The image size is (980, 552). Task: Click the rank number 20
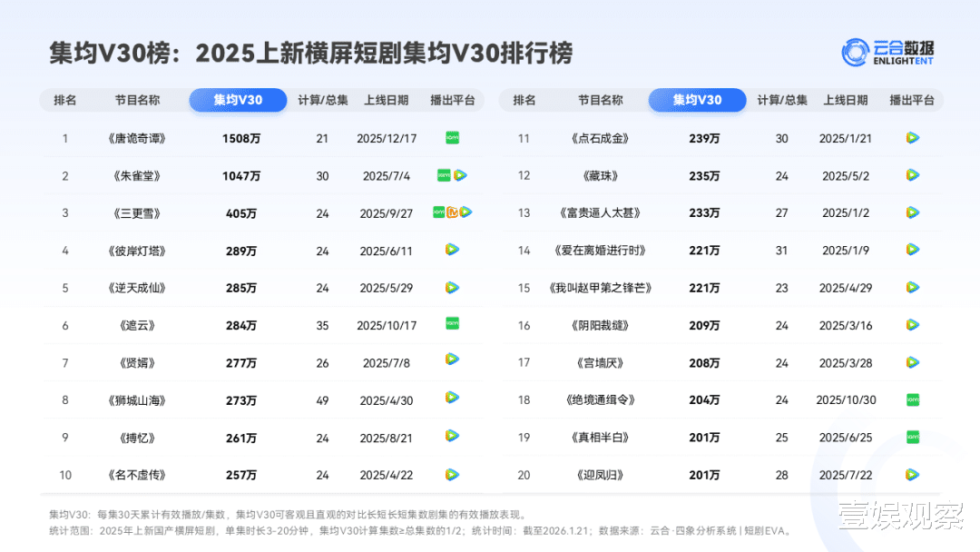point(524,475)
